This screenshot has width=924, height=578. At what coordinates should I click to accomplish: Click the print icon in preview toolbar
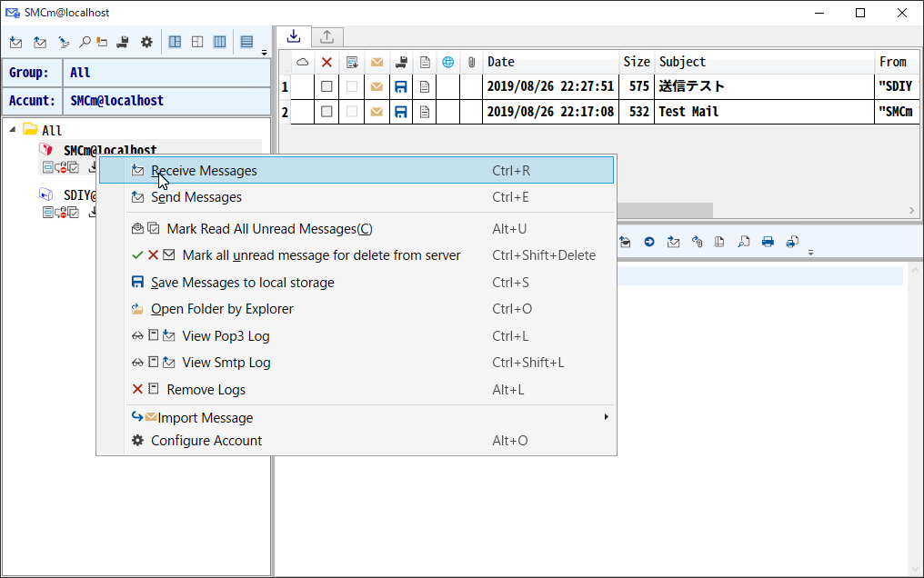coord(768,242)
